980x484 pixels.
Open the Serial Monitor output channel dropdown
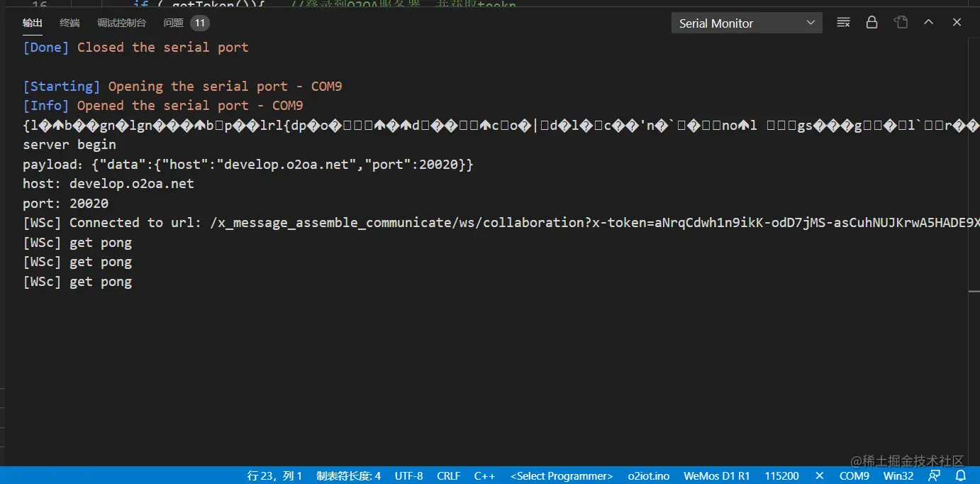(x=747, y=23)
